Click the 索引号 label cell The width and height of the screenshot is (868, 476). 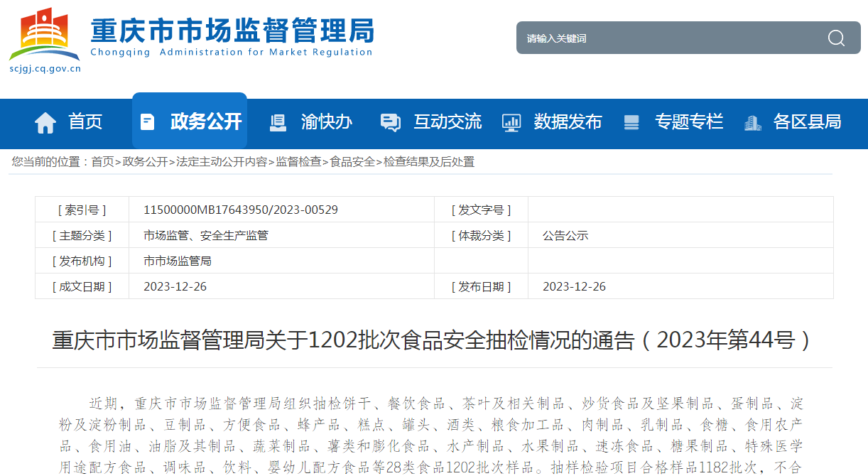[82, 210]
